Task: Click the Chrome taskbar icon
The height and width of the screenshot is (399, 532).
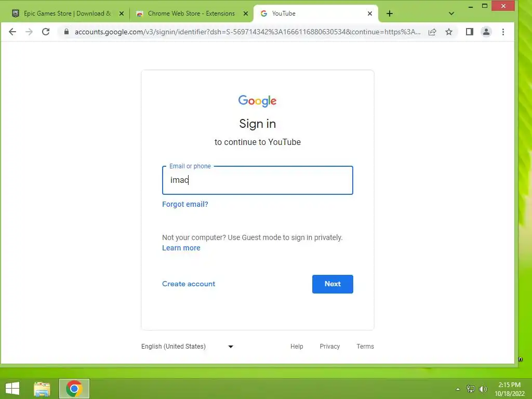Action: [x=74, y=389]
